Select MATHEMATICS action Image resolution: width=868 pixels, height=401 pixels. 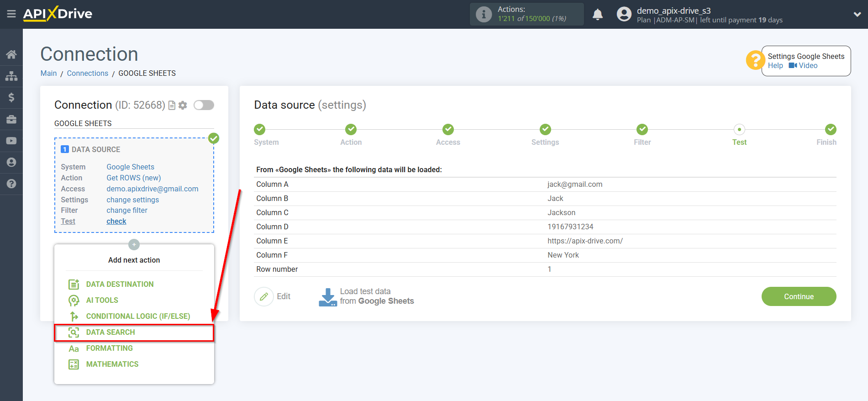tap(112, 364)
